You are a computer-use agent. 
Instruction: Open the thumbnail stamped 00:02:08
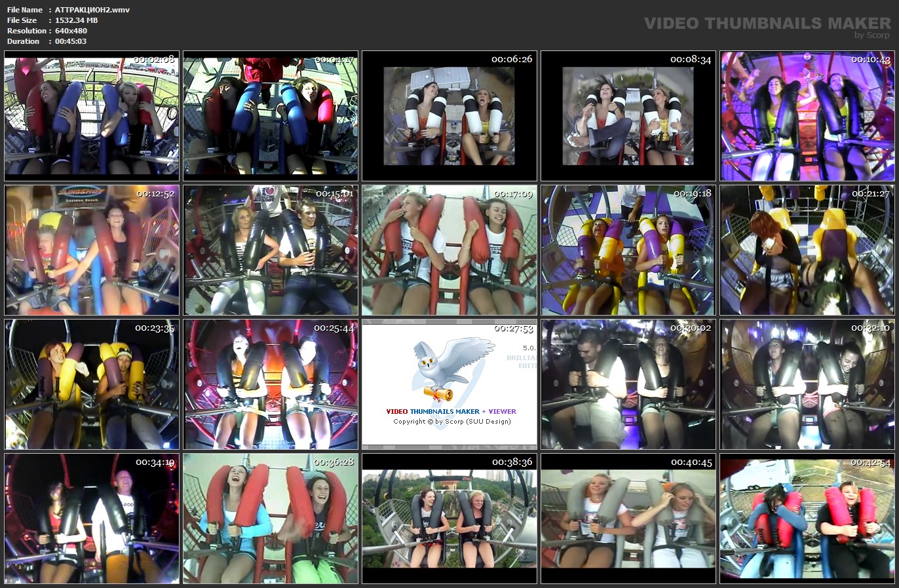(92, 116)
